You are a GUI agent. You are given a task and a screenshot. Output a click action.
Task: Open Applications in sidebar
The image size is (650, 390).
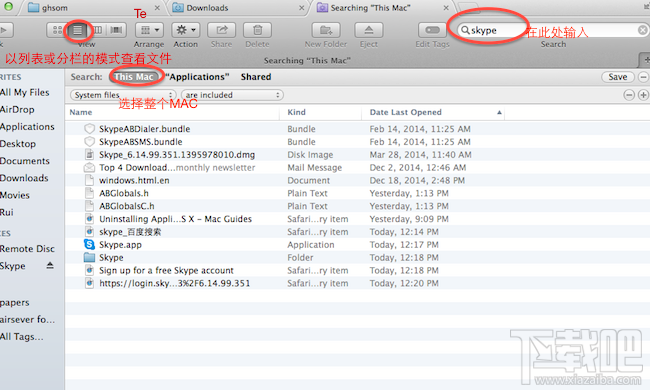[x=27, y=126]
